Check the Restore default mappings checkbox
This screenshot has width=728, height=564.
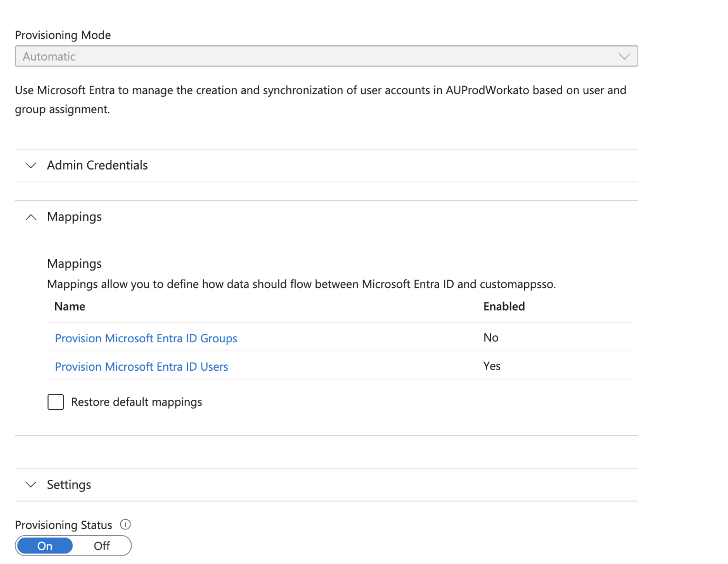[x=55, y=402]
